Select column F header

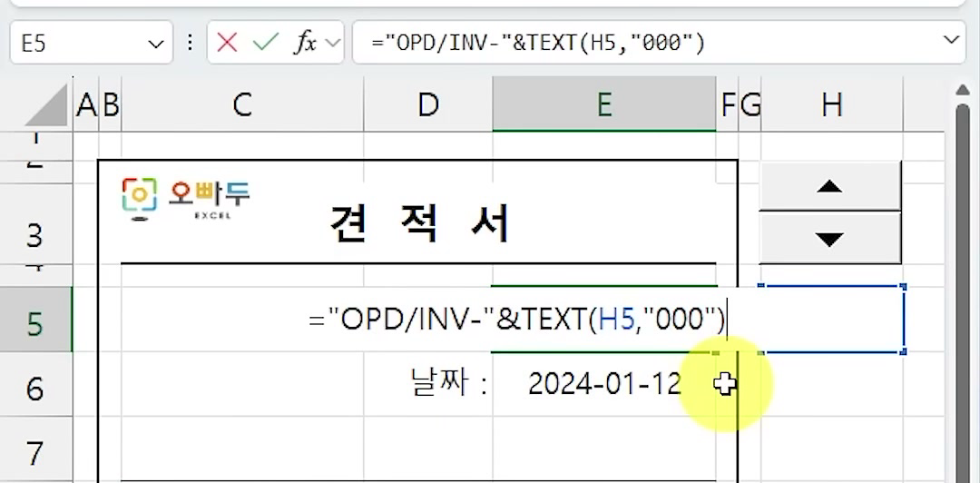pos(728,104)
